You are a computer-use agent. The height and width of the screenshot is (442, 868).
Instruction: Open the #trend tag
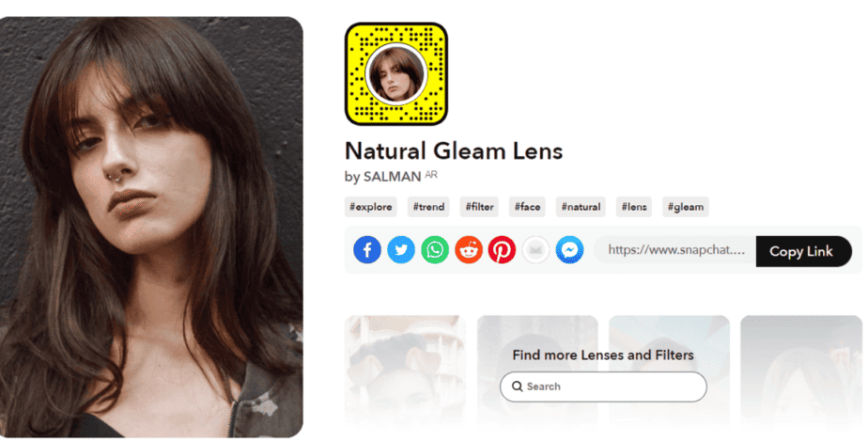click(428, 207)
